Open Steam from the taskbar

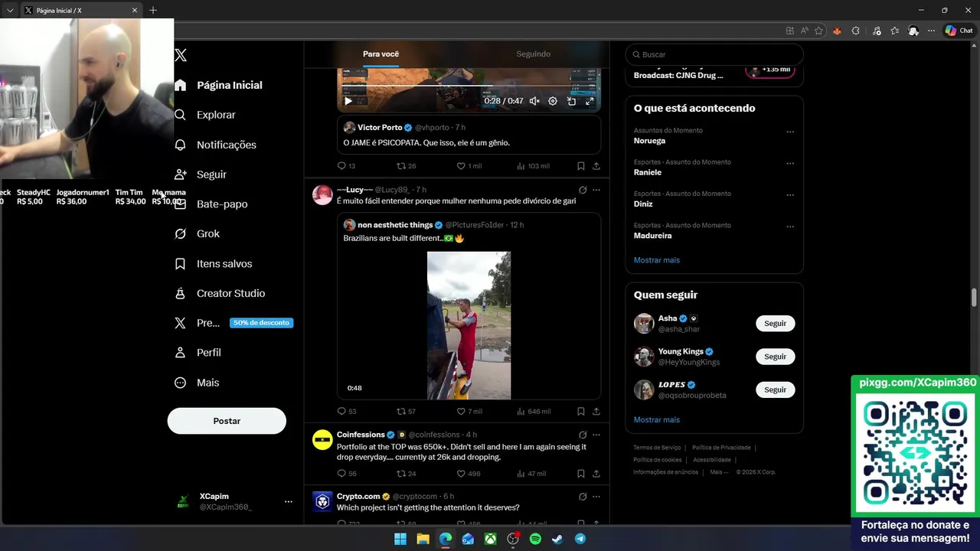(558, 539)
